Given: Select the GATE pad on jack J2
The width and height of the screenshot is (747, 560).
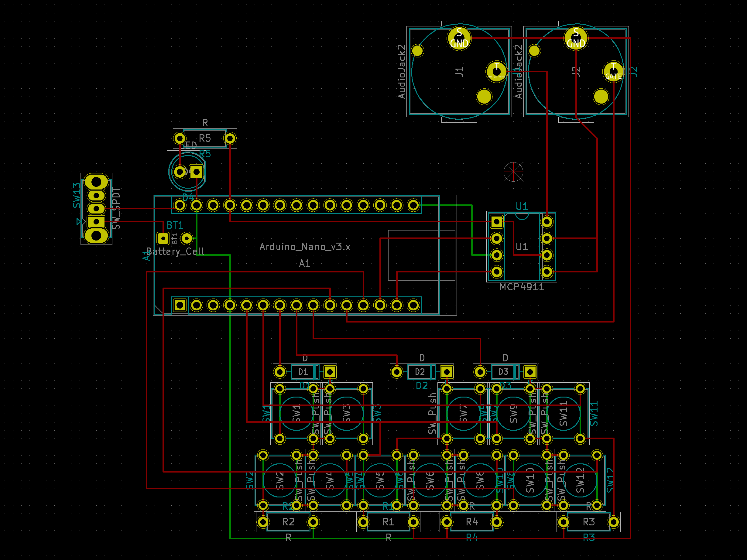Looking at the screenshot, I should point(613,71).
